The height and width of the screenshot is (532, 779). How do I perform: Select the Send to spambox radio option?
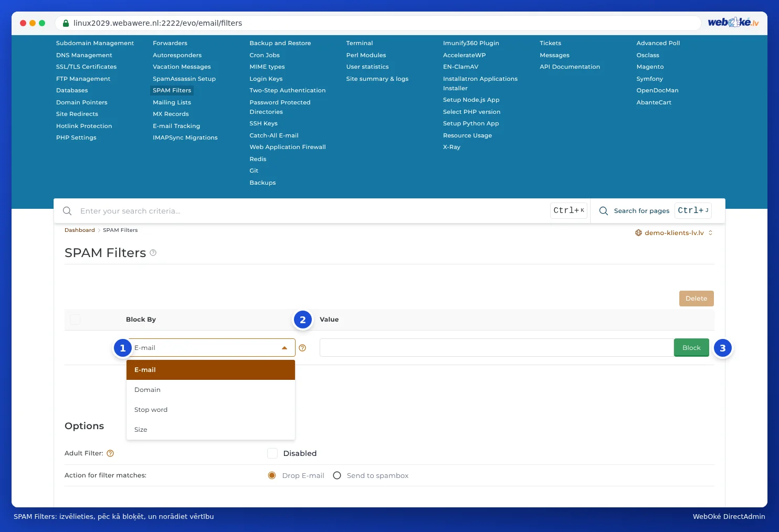coord(337,475)
